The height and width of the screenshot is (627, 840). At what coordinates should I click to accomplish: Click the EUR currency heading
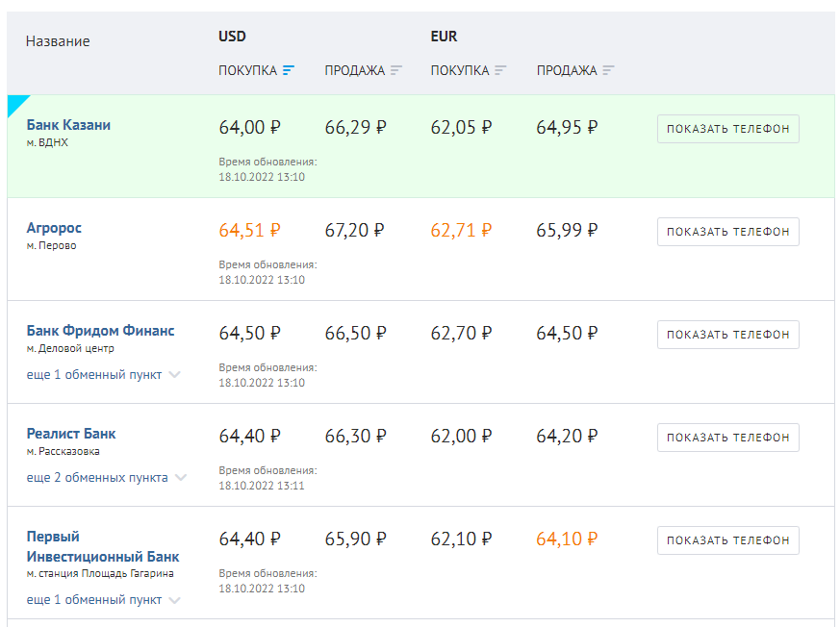[x=445, y=37]
